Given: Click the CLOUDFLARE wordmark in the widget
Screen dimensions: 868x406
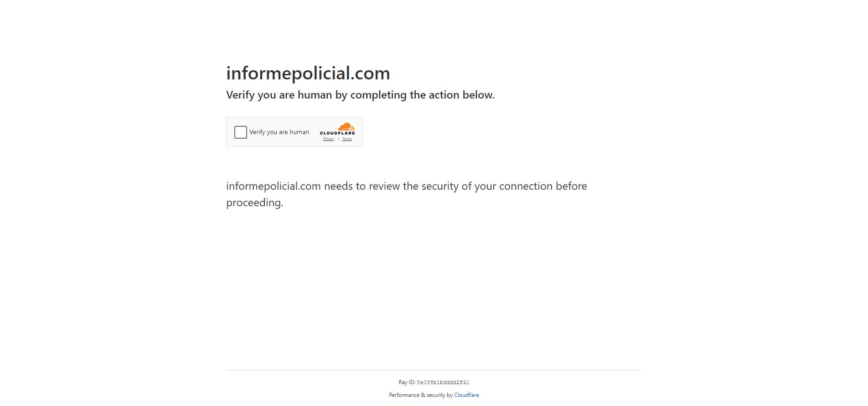Looking at the screenshot, I should [337, 133].
